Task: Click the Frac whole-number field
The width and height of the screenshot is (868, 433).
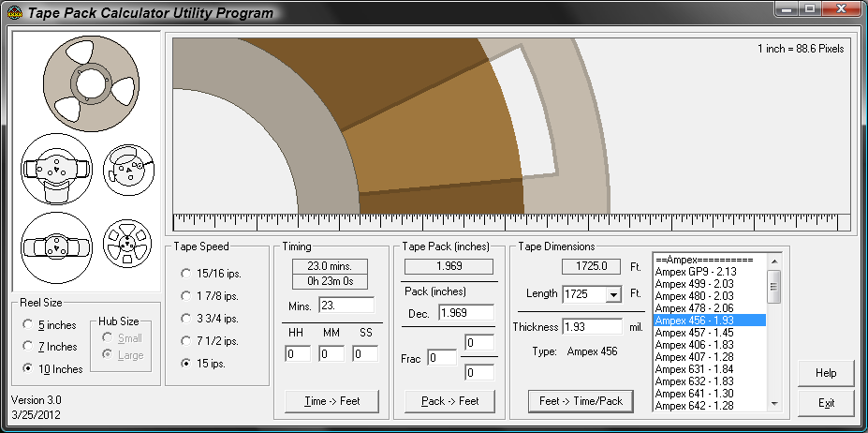Action: click(x=442, y=358)
